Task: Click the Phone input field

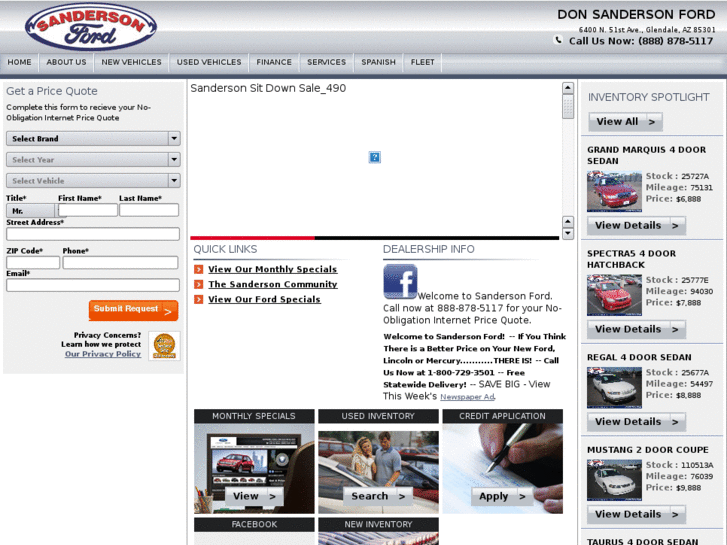Action: (x=121, y=263)
